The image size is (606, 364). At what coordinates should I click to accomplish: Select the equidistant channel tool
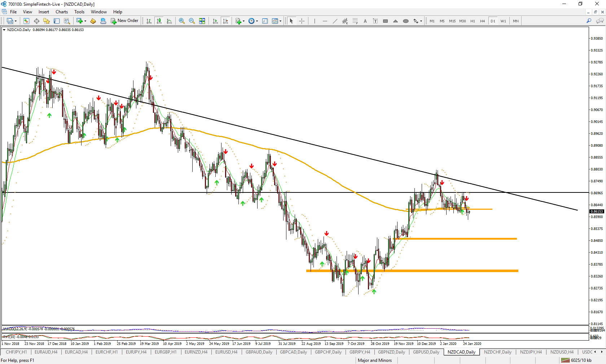click(x=345, y=21)
